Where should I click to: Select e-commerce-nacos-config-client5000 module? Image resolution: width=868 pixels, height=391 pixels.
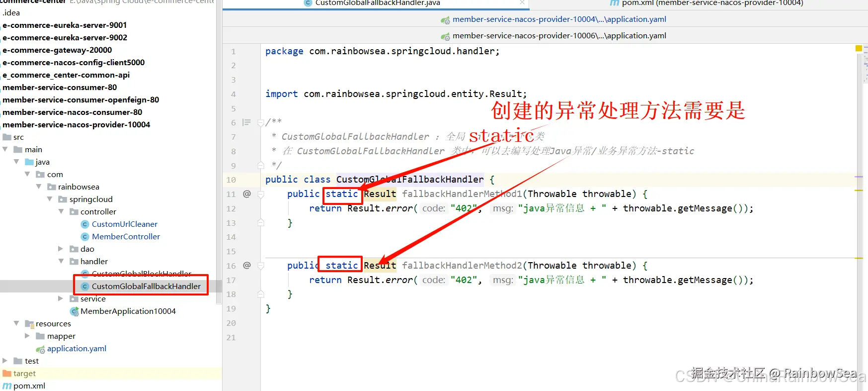pyautogui.click(x=74, y=63)
